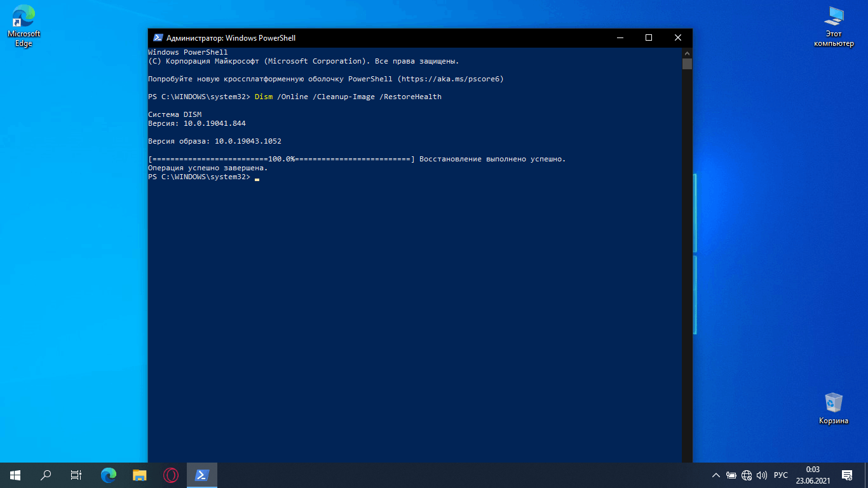This screenshot has height=488, width=868.
Task: Maximize the PowerShell window
Action: click(649, 37)
